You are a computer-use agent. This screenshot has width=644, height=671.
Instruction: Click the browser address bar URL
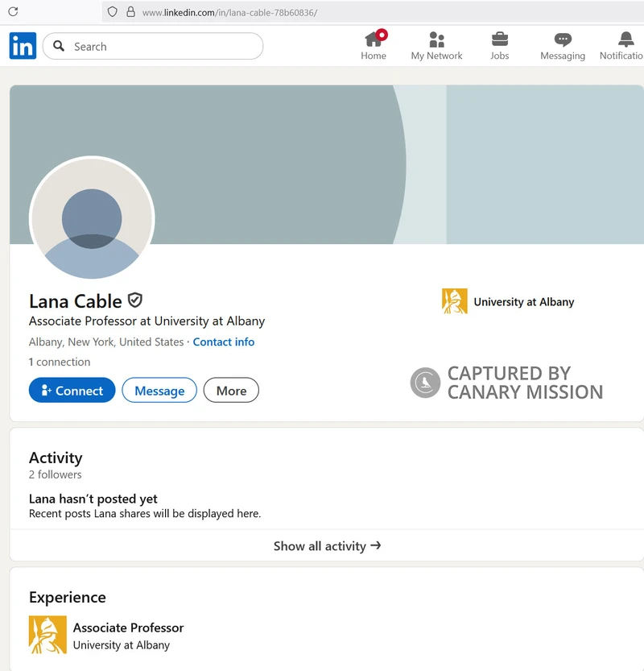click(x=229, y=12)
